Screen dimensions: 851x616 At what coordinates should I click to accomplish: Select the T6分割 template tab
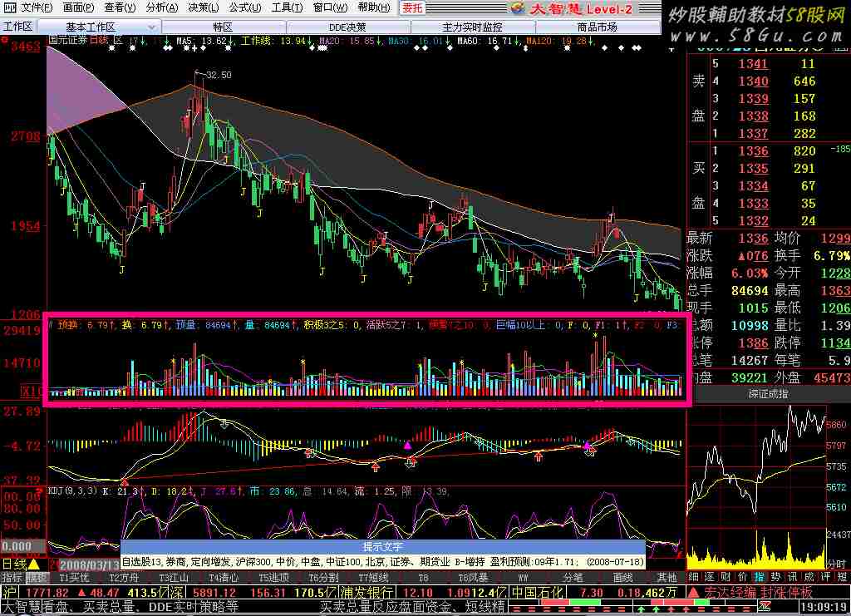click(x=323, y=578)
